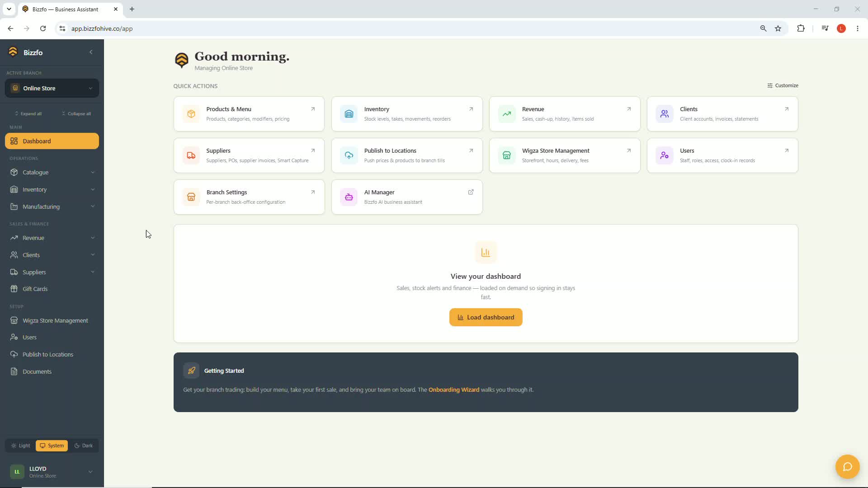Expand the Catalogue sidebar section
The height and width of the screenshot is (488, 868).
[x=52, y=172]
